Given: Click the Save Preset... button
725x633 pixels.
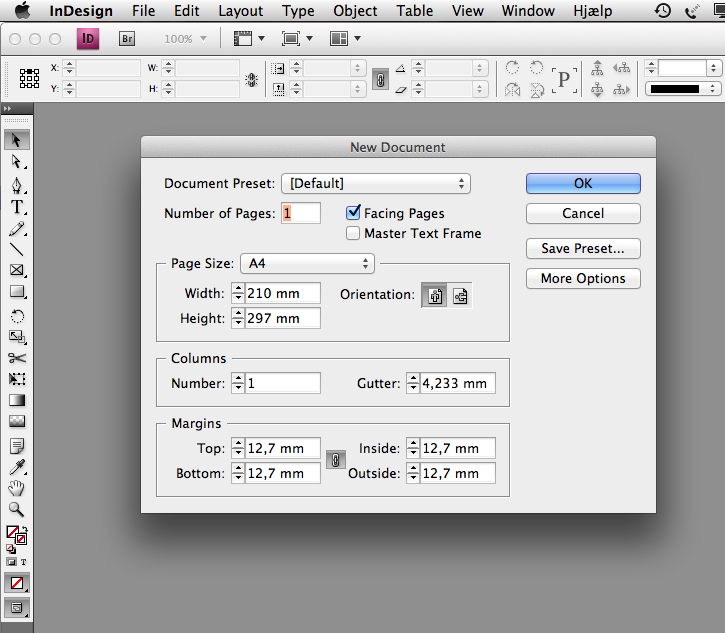Looking at the screenshot, I should pyautogui.click(x=583, y=249).
